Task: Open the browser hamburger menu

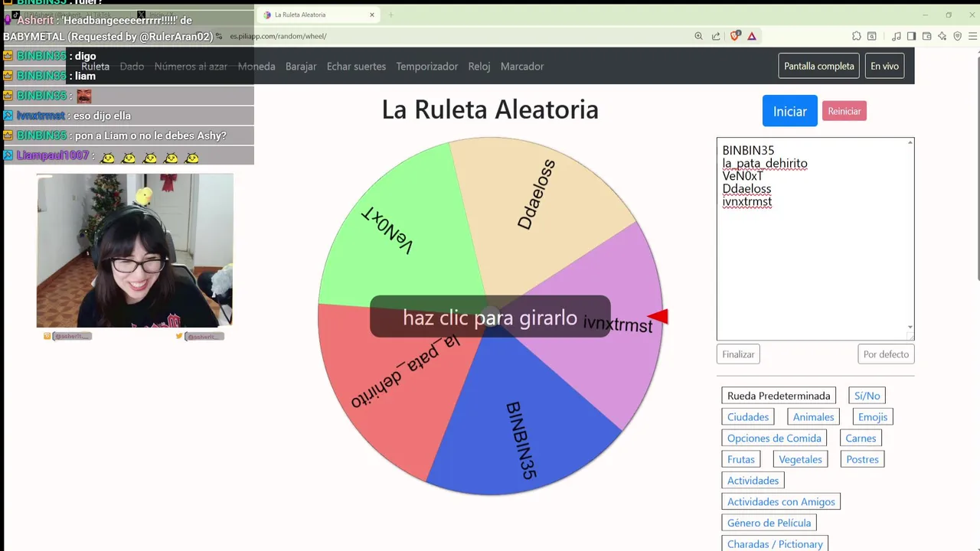Action: pos(973,36)
